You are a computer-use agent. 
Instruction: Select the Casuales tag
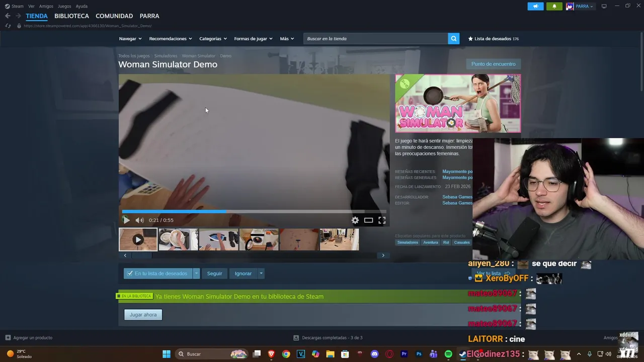pyautogui.click(x=462, y=242)
